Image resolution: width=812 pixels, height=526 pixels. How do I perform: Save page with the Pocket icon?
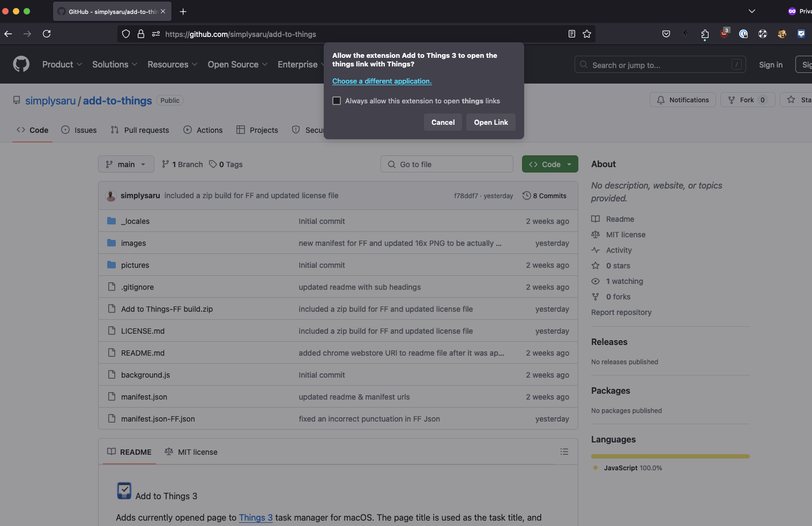tap(666, 34)
